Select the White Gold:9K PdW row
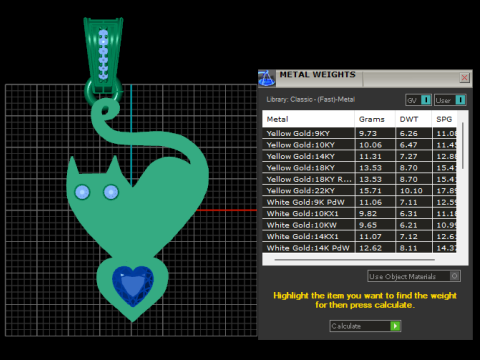 (360, 202)
